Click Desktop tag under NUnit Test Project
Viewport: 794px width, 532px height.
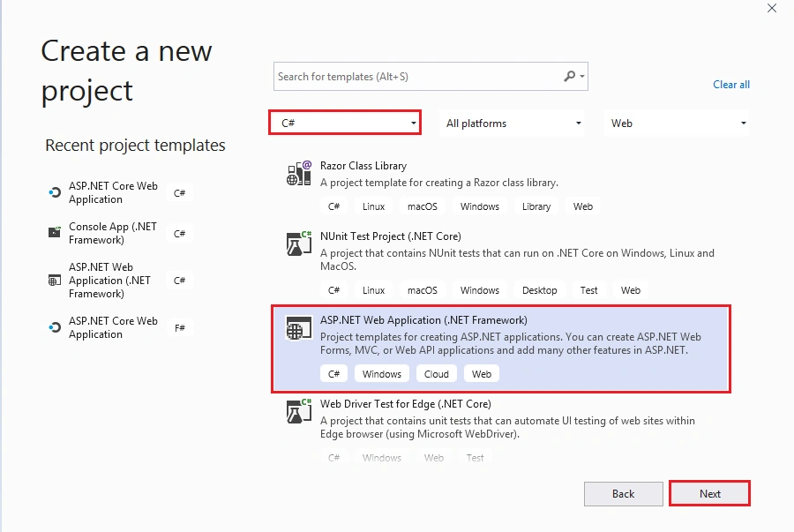point(539,290)
